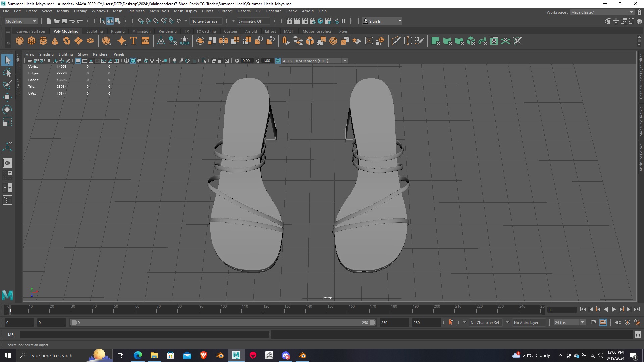This screenshot has height=362, width=644.
Task: Activate the Paint Selection tool
Action: (7, 85)
